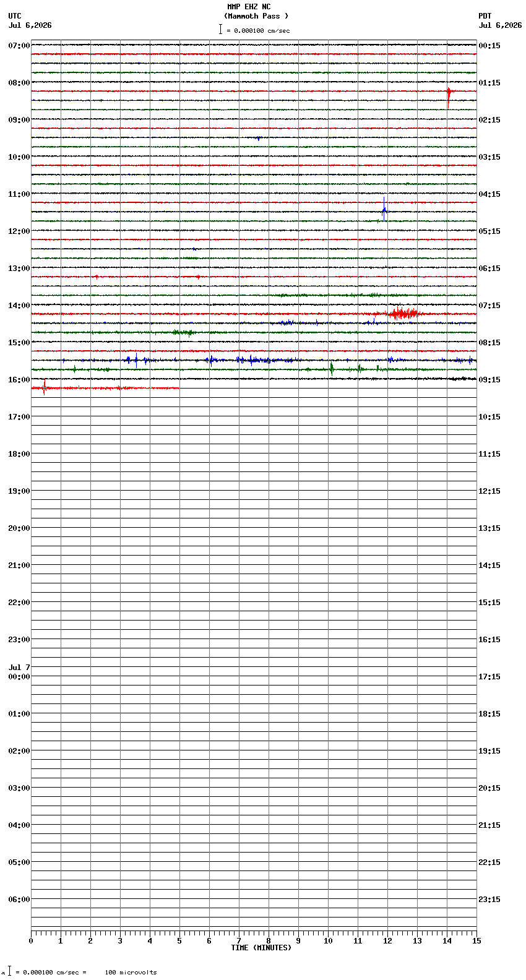This screenshot has height=980, width=526.
Task: Click the 23:15 PDT time label
Action: pyautogui.click(x=489, y=900)
